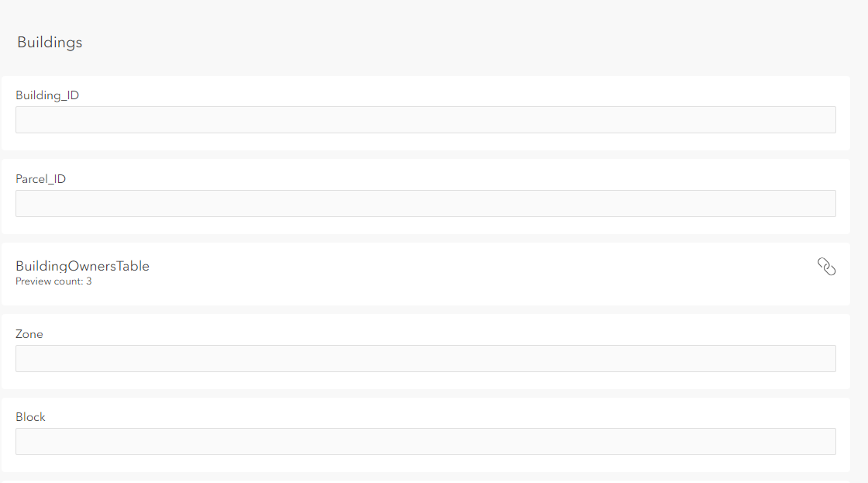Select the Zone input field
The image size is (868, 483).
425,358
